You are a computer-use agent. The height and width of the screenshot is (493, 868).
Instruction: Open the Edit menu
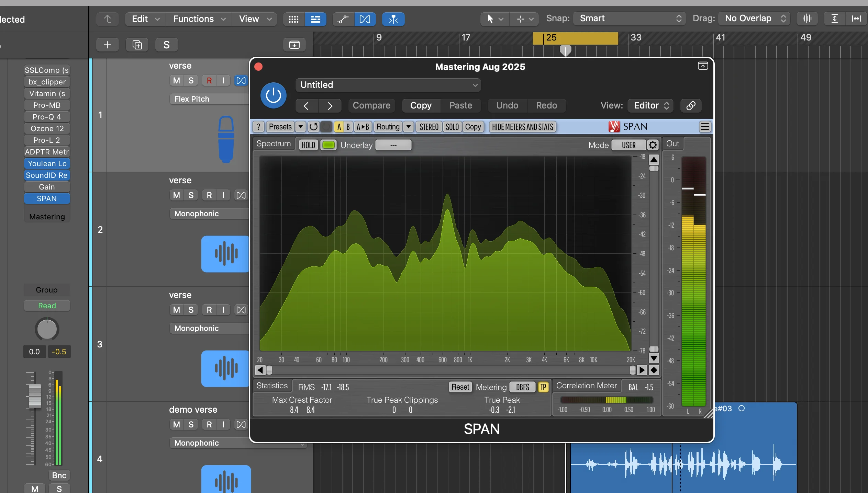click(x=144, y=19)
